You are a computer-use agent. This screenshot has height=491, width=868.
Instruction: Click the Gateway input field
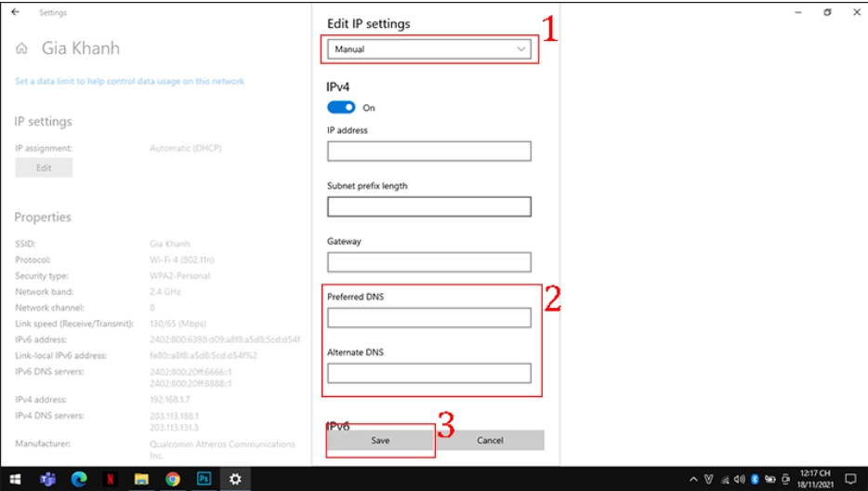coord(429,262)
